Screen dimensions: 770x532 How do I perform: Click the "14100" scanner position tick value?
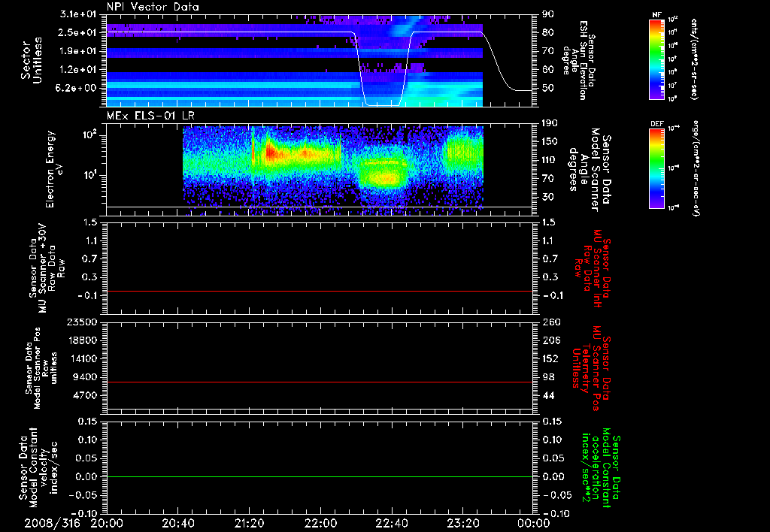(x=82, y=358)
